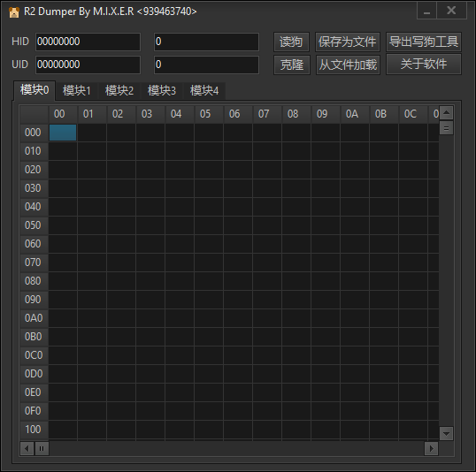The image size is (476, 472).
Task: Select column header 09
Action: click(326, 114)
